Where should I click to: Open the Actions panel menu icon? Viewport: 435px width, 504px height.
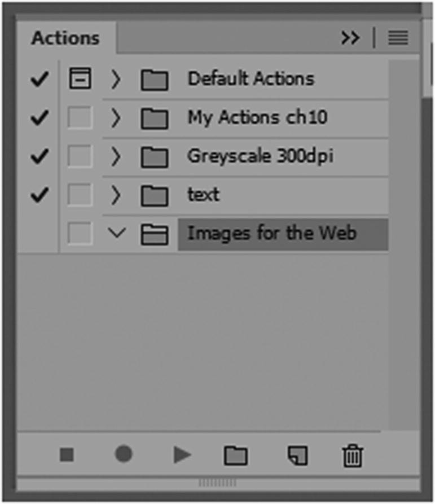click(399, 38)
